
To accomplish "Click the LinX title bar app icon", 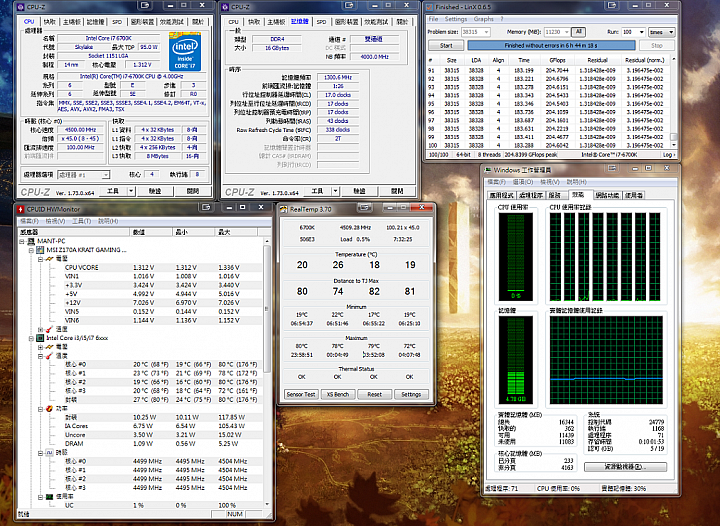I will pos(429,7).
